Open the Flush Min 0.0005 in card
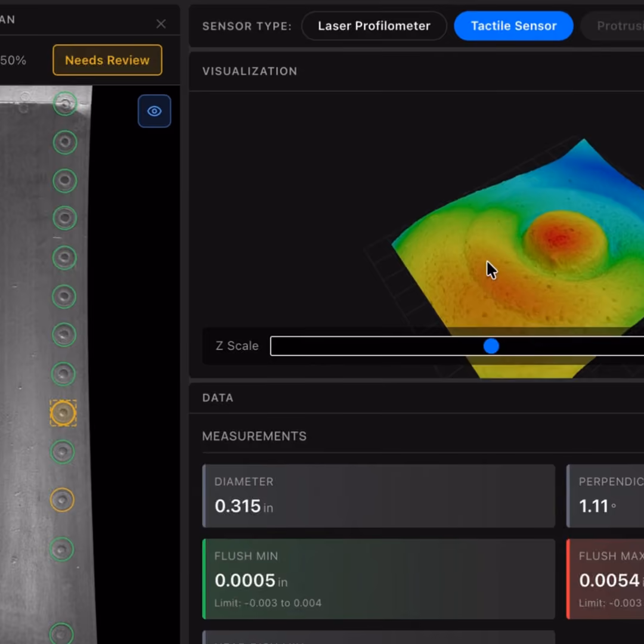The height and width of the screenshot is (644, 644). click(379, 578)
